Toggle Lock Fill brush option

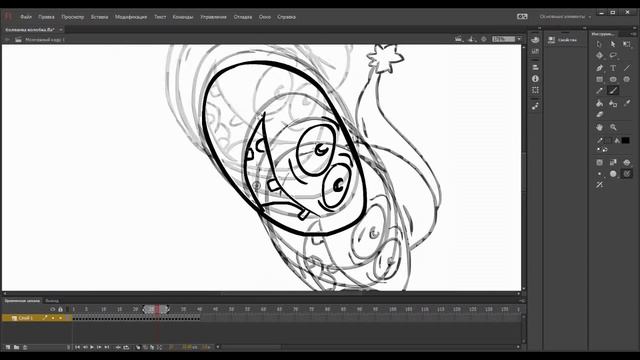click(613, 162)
